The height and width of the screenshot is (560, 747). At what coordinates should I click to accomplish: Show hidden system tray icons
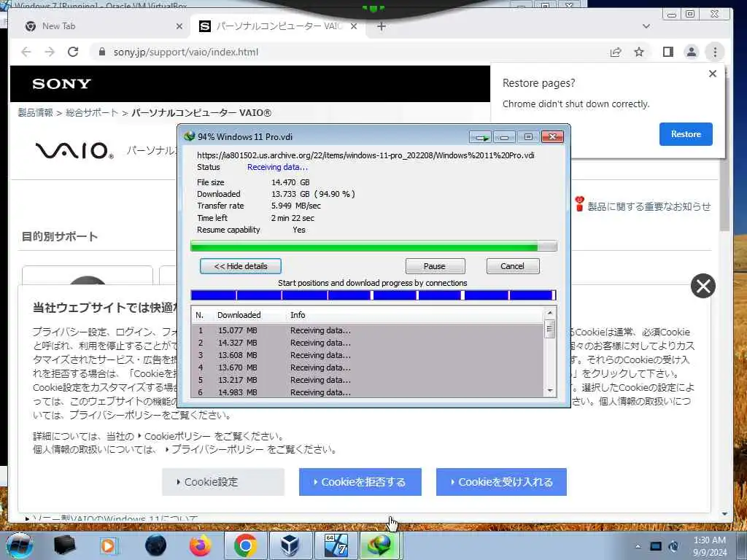[638, 546]
